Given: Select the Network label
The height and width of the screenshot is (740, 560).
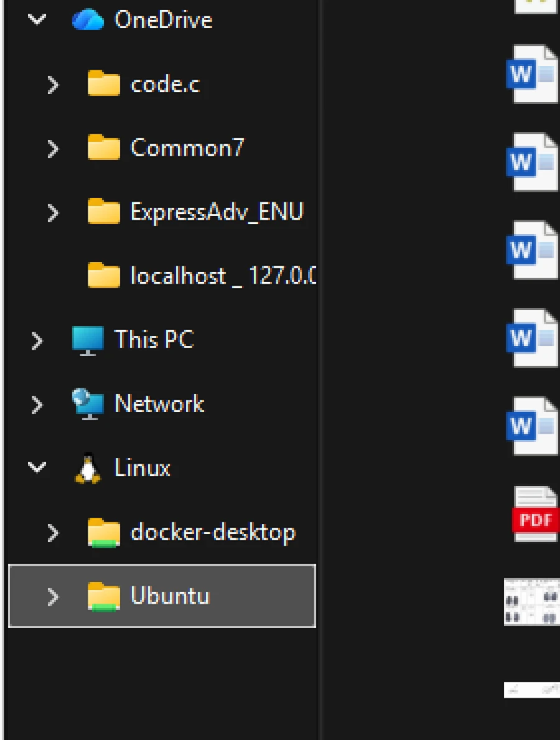Looking at the screenshot, I should (159, 403).
